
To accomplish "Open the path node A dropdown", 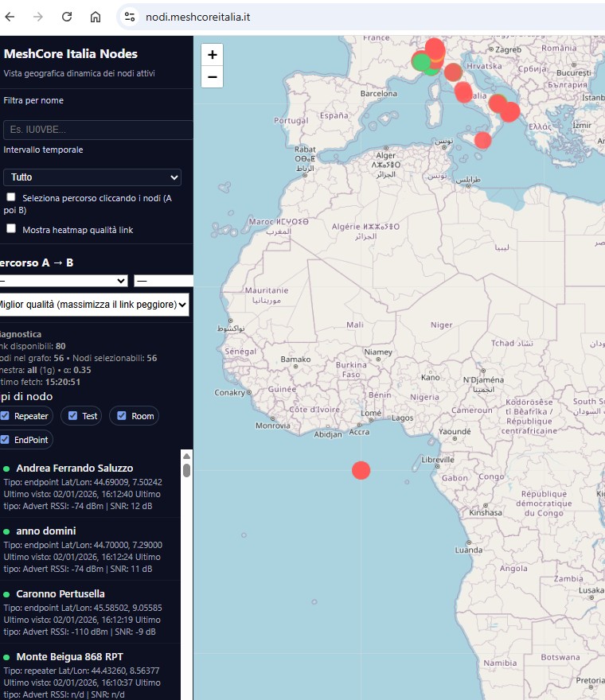I will tap(64, 281).
